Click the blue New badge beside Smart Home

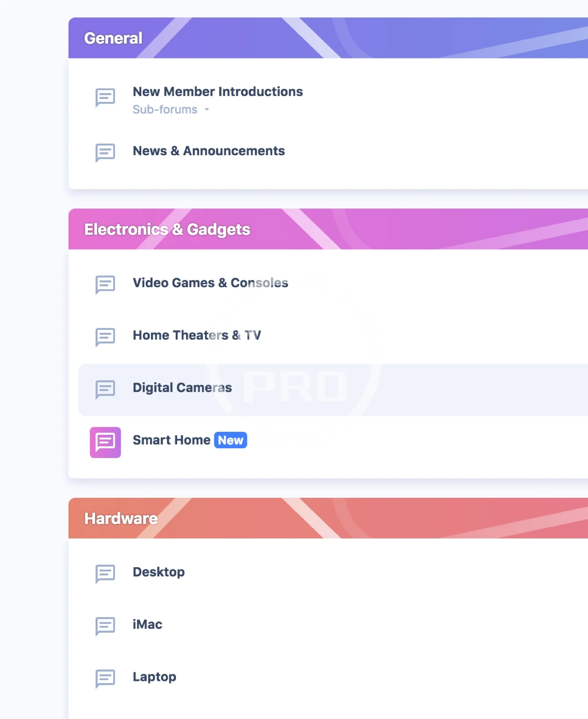click(230, 440)
